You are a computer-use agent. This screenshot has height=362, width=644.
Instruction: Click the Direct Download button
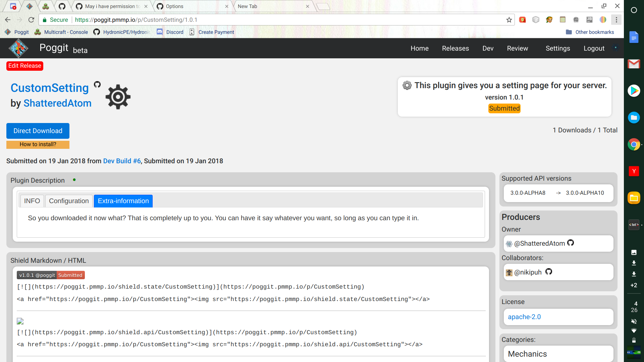coord(38,131)
